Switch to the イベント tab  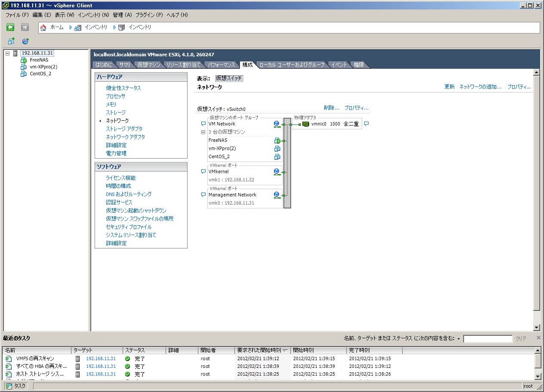pyautogui.click(x=339, y=65)
